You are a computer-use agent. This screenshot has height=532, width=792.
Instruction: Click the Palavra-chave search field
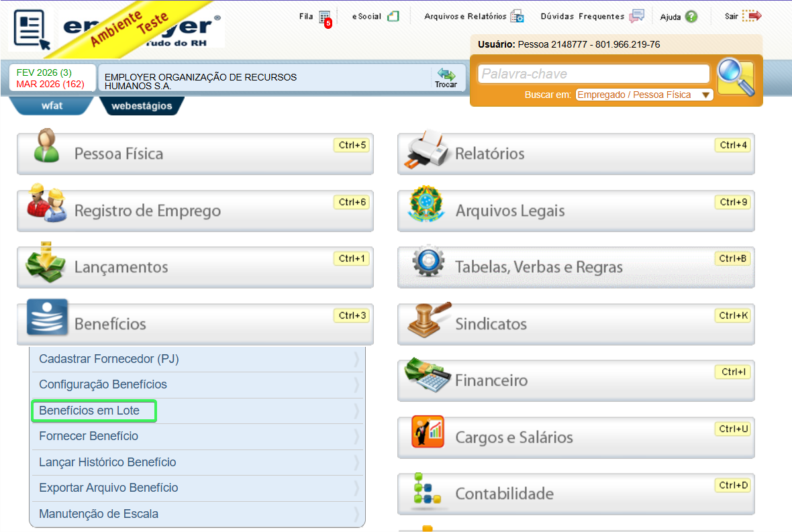pos(593,74)
